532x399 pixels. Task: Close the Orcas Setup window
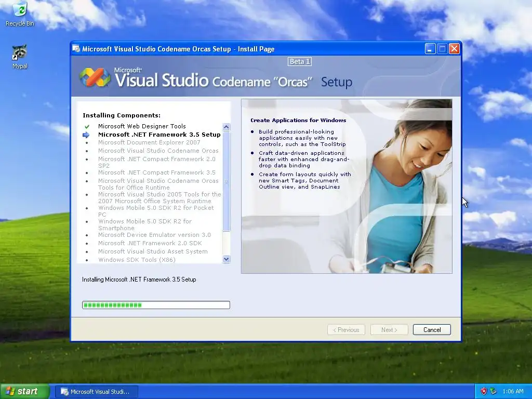coord(454,49)
